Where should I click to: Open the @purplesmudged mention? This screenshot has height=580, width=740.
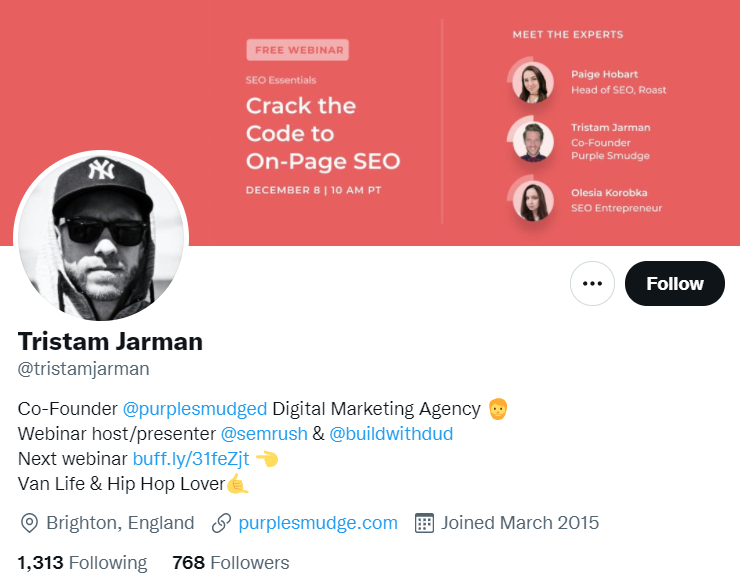pos(195,409)
